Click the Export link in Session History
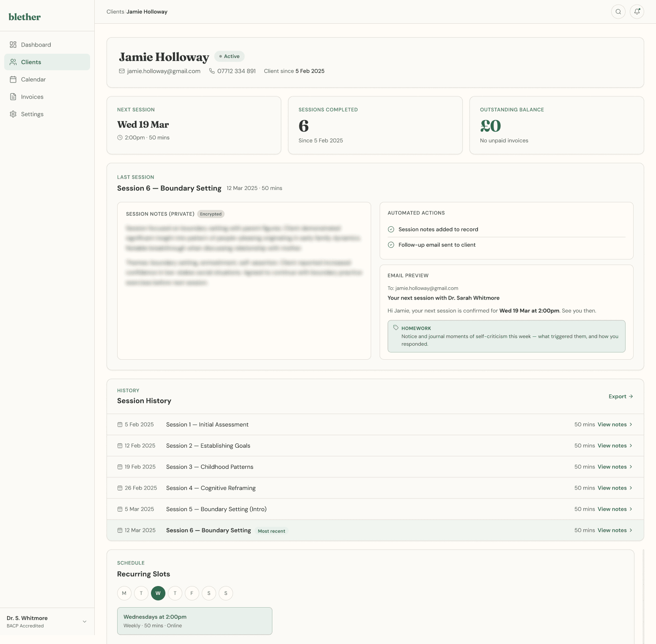The image size is (656, 644). click(x=620, y=396)
